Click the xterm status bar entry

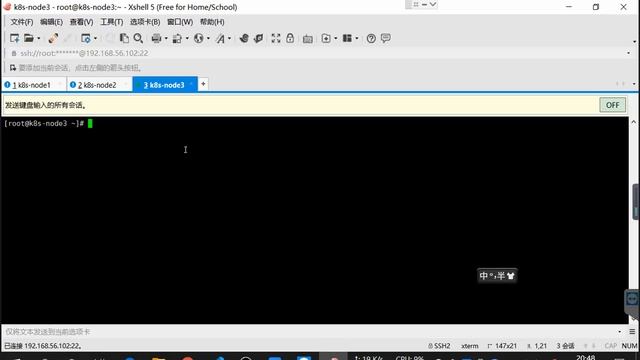(x=470, y=346)
